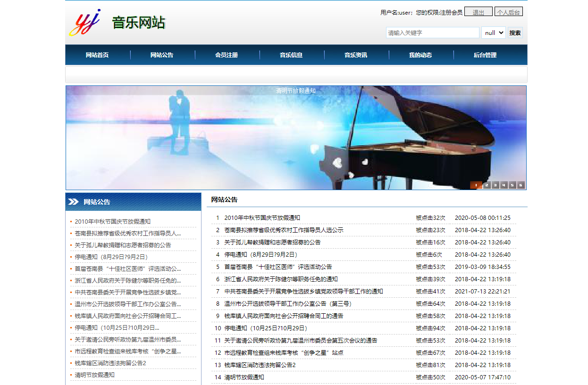Open the 会员注册 registration menu
Screen dimensions: 588x385
[227, 55]
